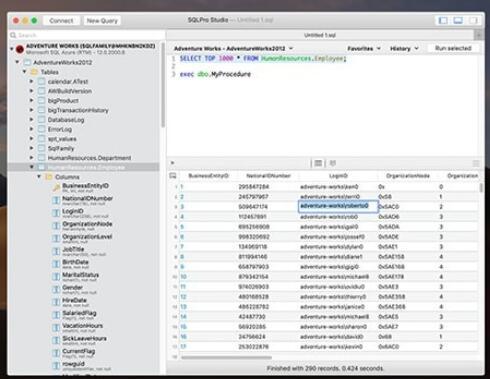Click the Connect button
Screen dimensions: 490x379
pos(61,21)
